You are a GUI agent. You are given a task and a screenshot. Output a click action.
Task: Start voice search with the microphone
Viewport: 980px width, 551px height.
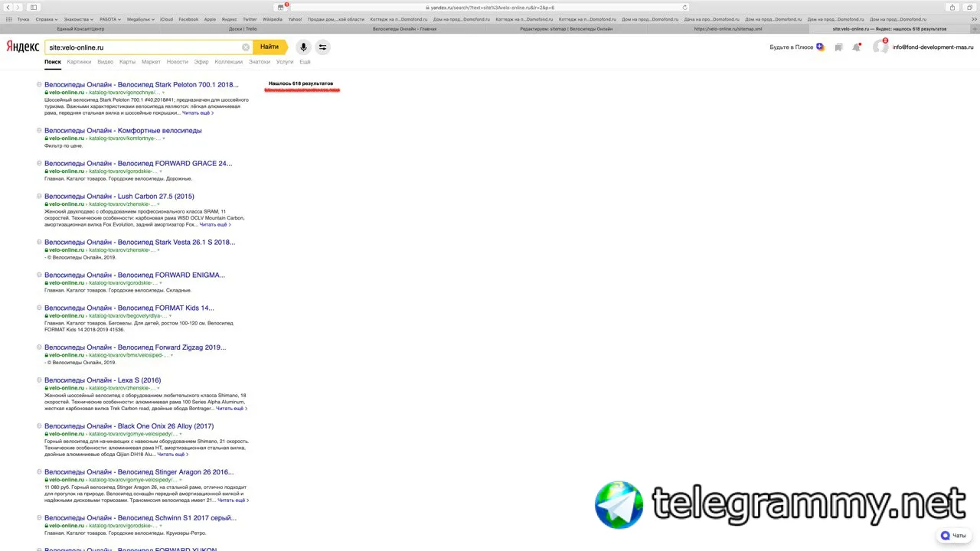[303, 47]
